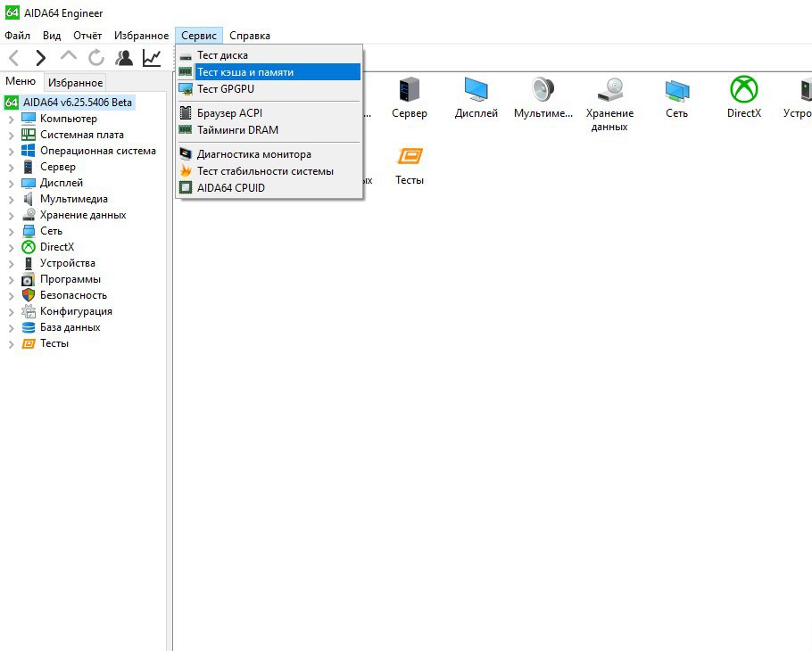The width and height of the screenshot is (812, 651).
Task: Open the Устройства icon in main pane
Action: coord(806,89)
